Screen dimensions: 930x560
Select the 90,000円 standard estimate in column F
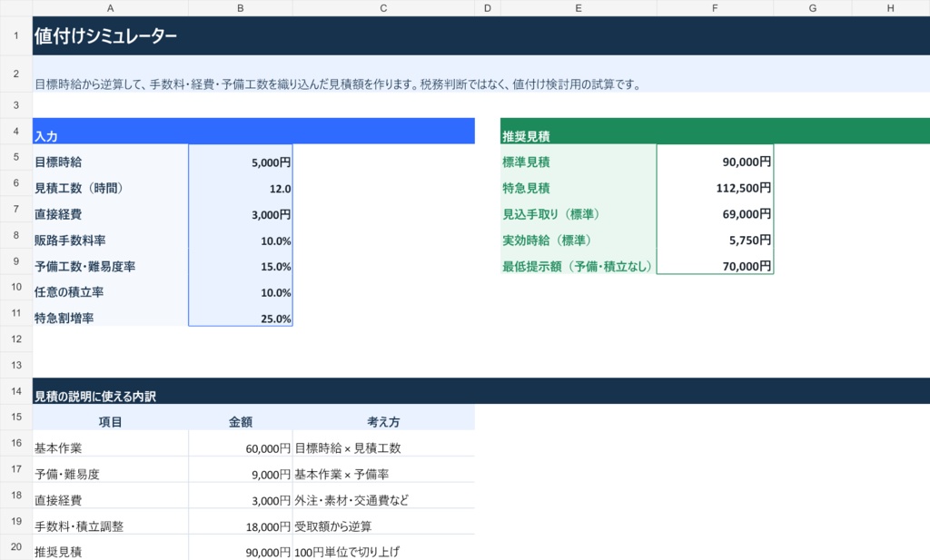click(715, 157)
